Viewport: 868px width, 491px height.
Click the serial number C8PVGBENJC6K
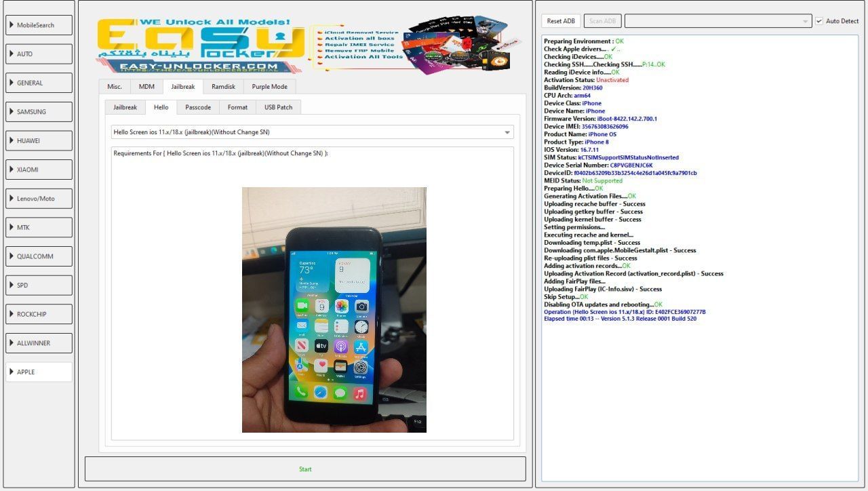pyautogui.click(x=631, y=165)
